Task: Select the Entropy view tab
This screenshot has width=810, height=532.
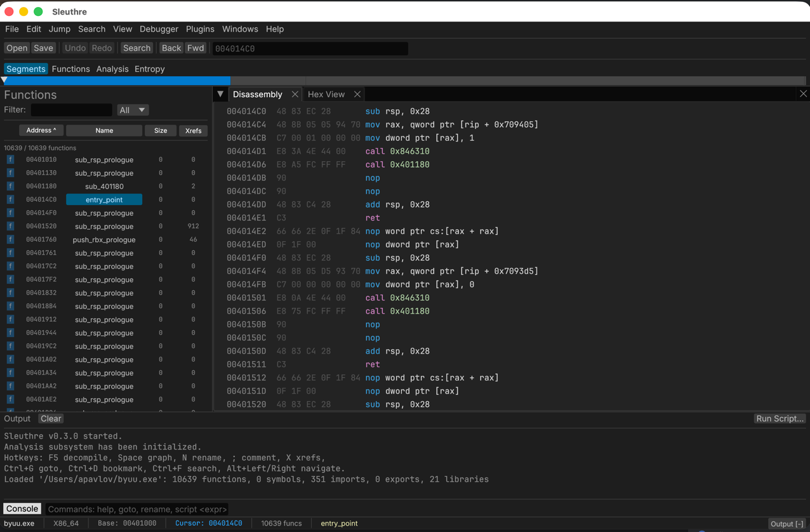Action: pos(149,69)
